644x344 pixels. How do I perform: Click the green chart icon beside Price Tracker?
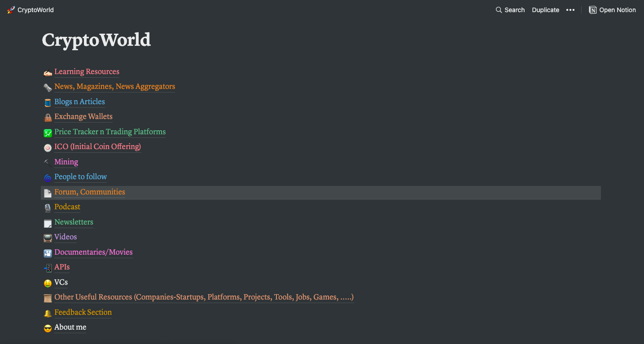48,132
